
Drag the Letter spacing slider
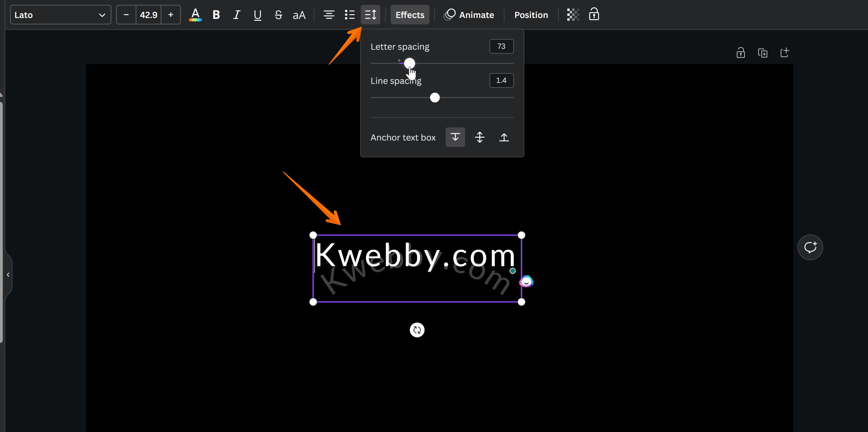pos(410,62)
